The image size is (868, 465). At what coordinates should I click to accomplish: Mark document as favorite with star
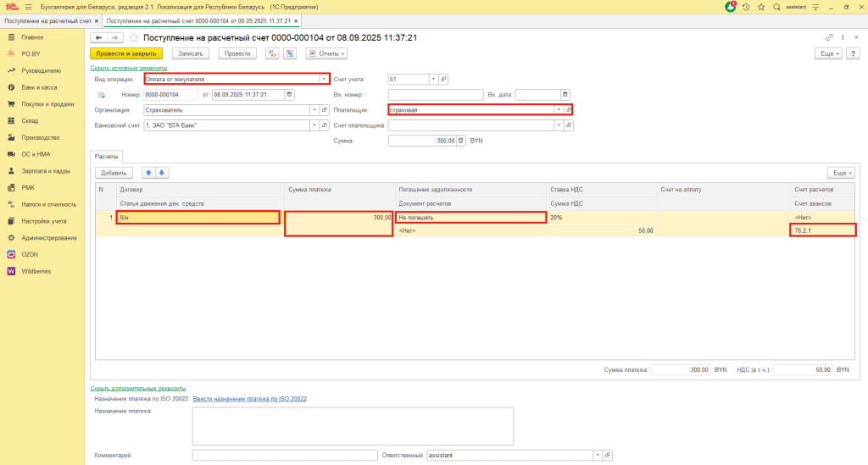click(133, 37)
